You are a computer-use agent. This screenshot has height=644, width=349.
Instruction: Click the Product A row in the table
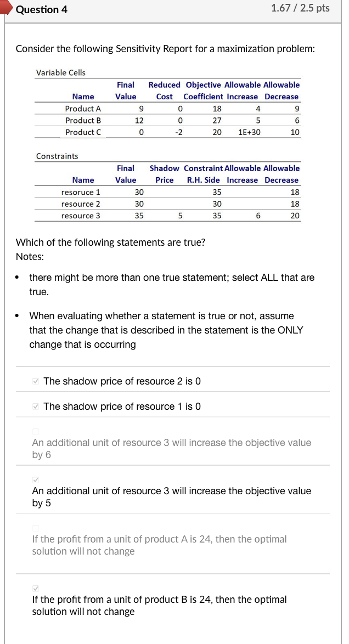[x=83, y=109]
